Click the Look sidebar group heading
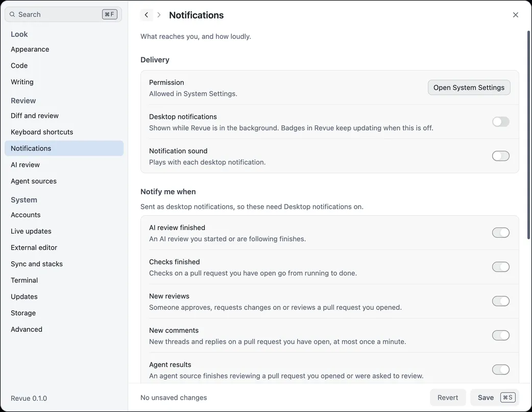Screen dimensions: 532x412 tap(19, 34)
